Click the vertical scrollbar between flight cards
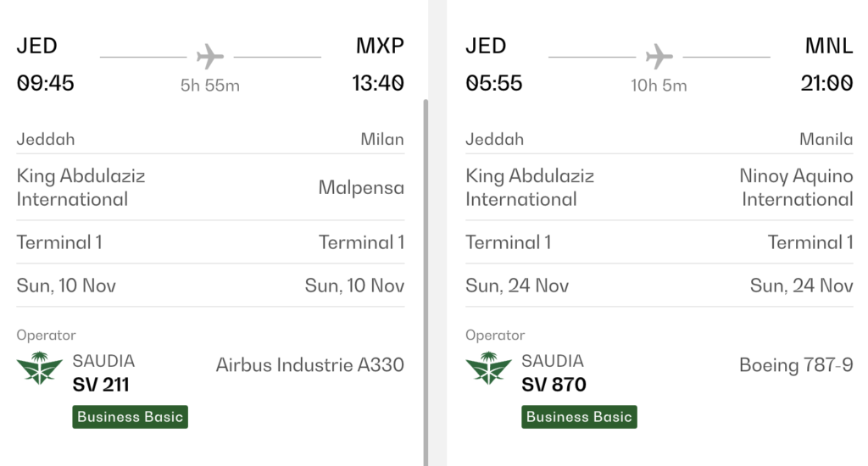The image size is (868, 466). coord(426,282)
